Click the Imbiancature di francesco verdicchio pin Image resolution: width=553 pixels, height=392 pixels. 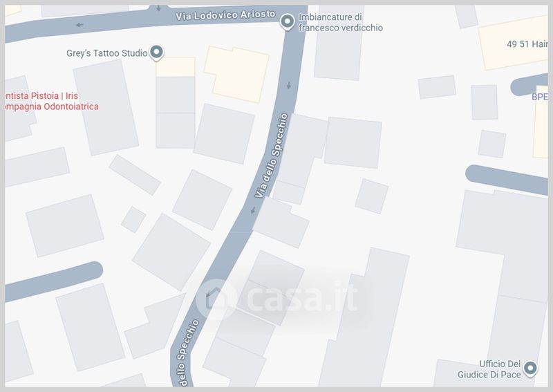(x=288, y=22)
